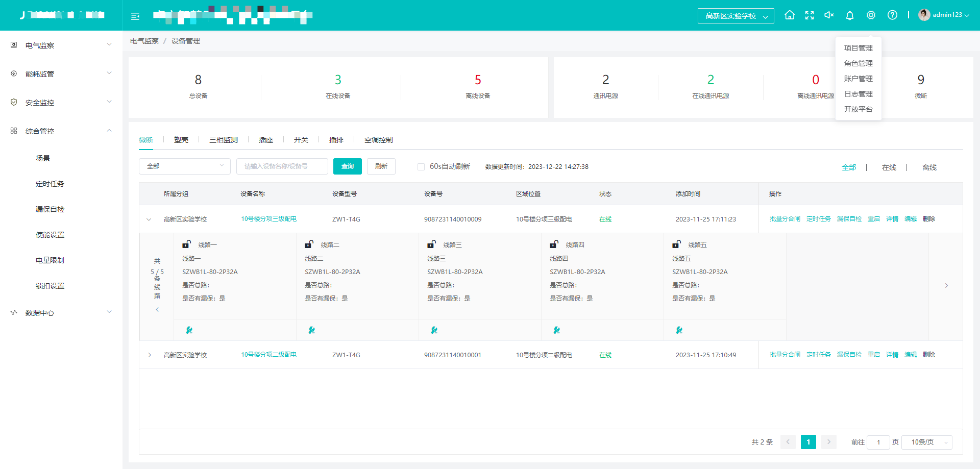Click the lock icon for 线路一
Screen dimensions: 980x469
tap(187, 244)
